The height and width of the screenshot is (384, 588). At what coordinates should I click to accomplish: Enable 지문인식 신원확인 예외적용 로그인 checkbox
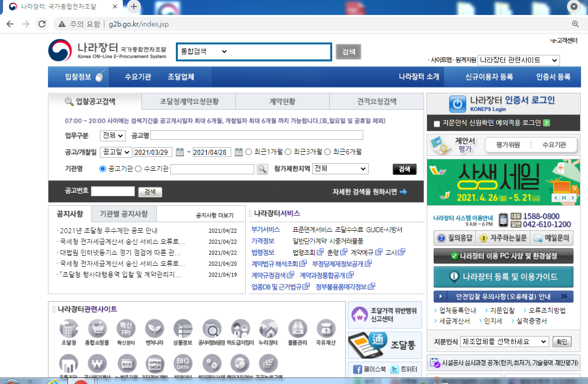click(437, 124)
